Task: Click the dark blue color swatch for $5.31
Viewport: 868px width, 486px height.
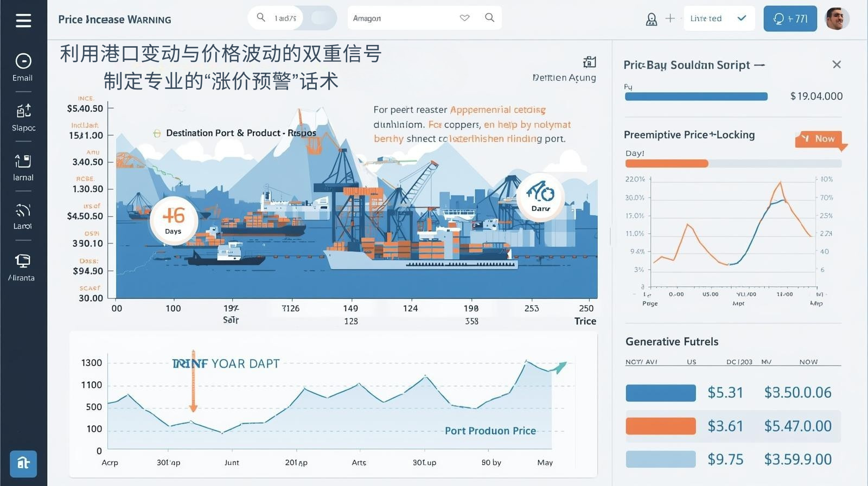Action: pyautogui.click(x=661, y=393)
